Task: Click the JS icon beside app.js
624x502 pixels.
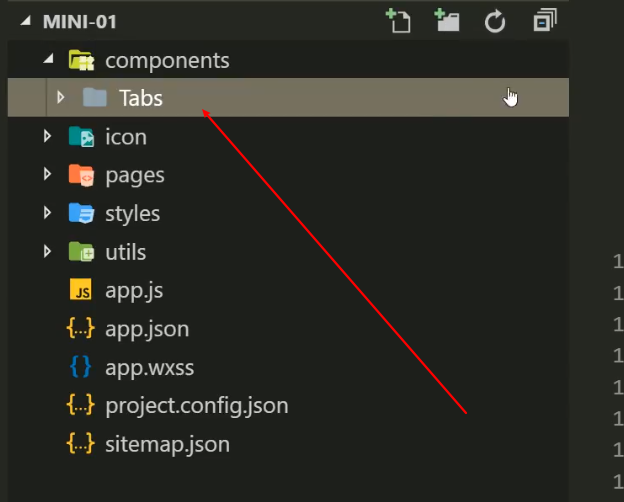Action: point(81,291)
